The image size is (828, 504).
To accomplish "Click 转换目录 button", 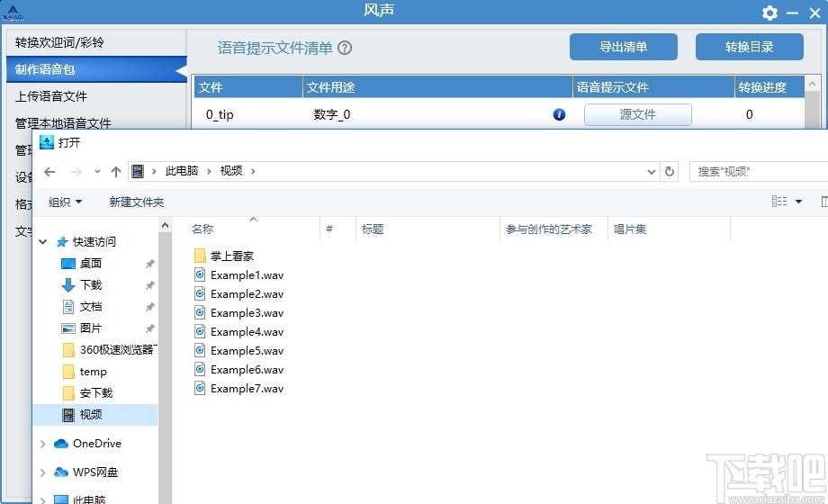I will [x=750, y=47].
